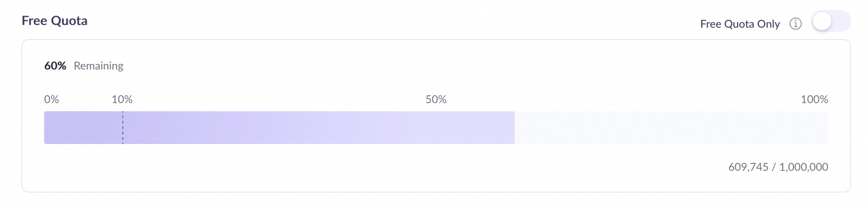
Task: Click the bold 60% value
Action: 55,66
